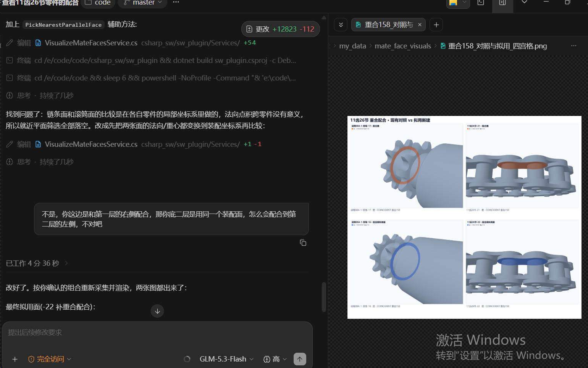Open the three-dot menu beside the master branch
The width and height of the screenshot is (588, 368).
[x=176, y=2]
